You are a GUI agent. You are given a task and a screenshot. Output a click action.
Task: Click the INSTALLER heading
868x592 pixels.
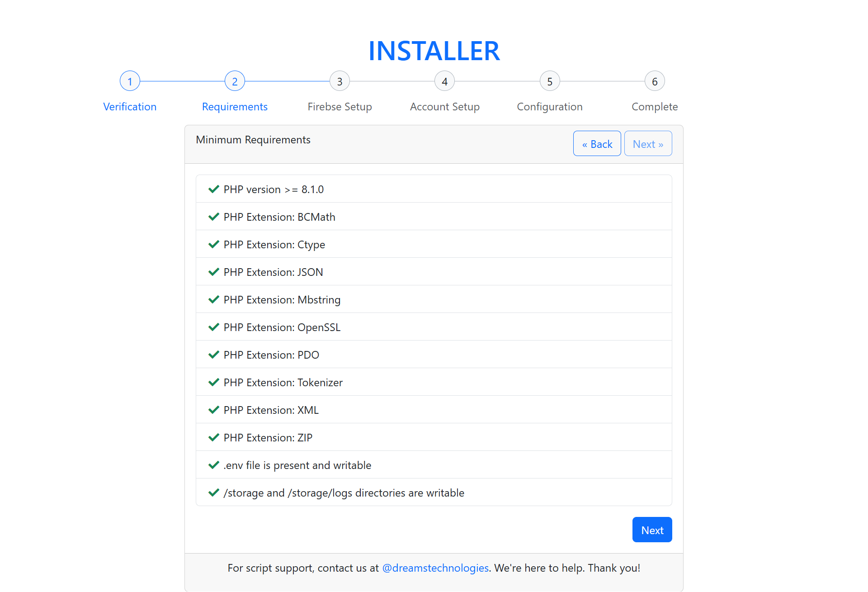[x=434, y=51]
